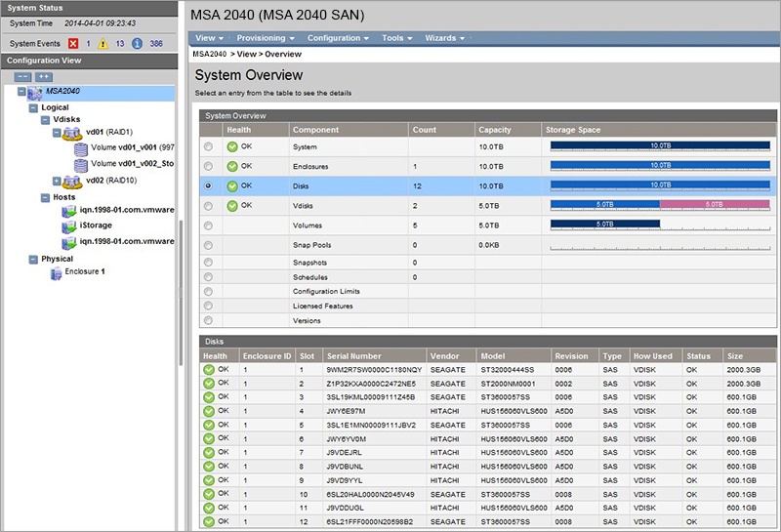Screen dimensions: 781x532
Task: Select the System row radio button
Action: tap(208, 146)
